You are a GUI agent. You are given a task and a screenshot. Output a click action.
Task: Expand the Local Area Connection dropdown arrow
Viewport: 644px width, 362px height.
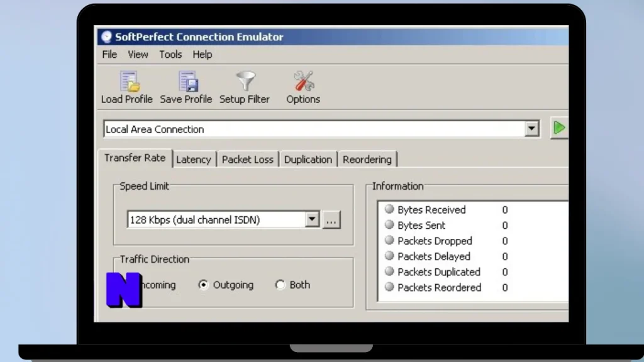531,129
